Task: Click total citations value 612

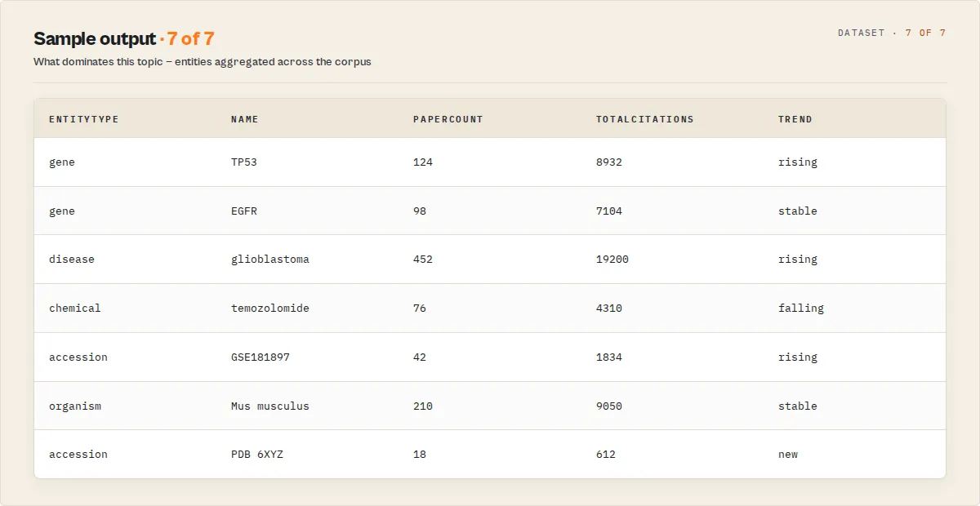Action: tap(606, 455)
